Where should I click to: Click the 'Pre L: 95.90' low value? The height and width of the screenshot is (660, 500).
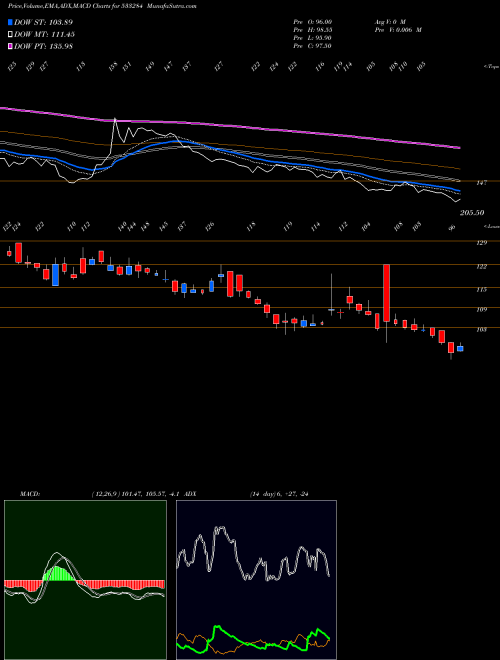point(312,38)
